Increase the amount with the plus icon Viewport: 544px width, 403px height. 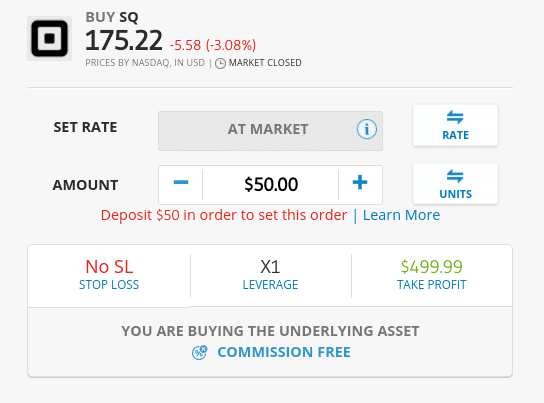click(x=360, y=182)
